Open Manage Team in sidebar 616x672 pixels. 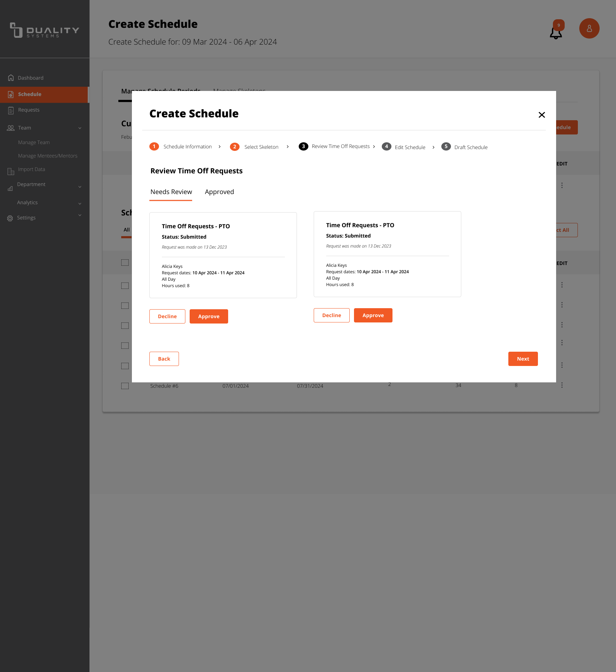[34, 142]
